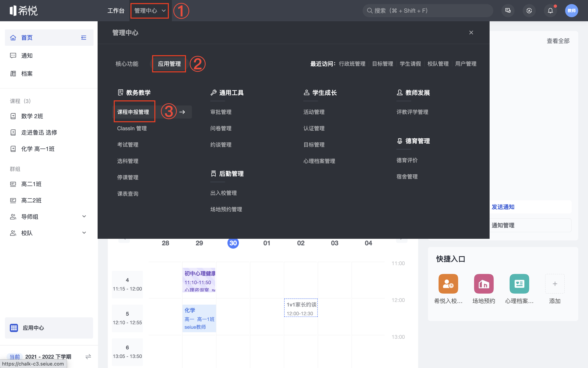Open 出入校管理
Viewport: 588px width, 368px height.
pos(224,193)
